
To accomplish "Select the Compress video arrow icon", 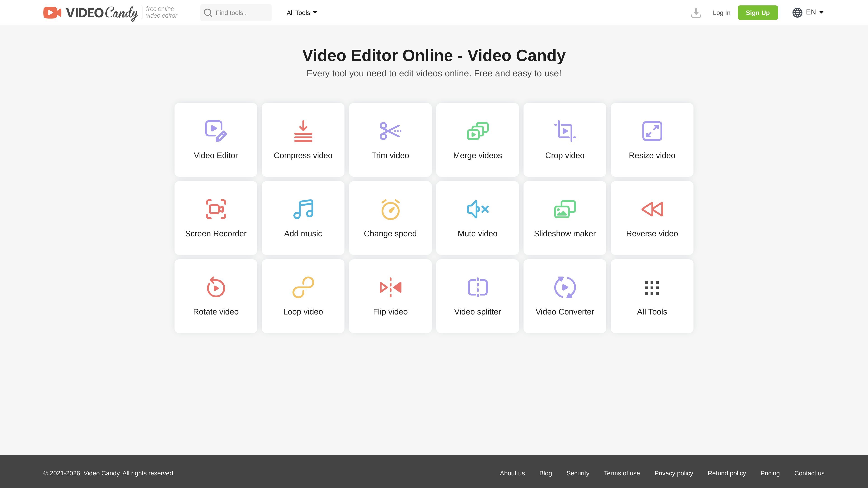I will coord(303,131).
